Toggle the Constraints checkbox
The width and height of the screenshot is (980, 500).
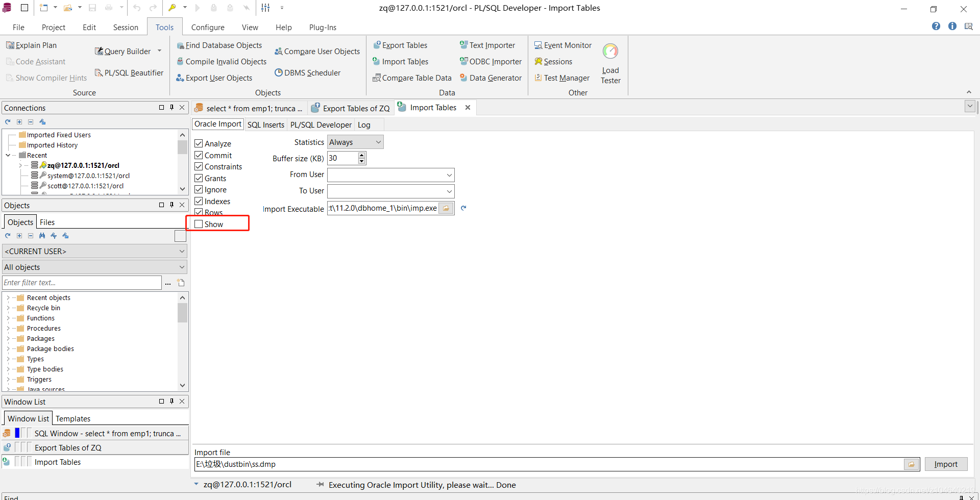[x=199, y=166]
